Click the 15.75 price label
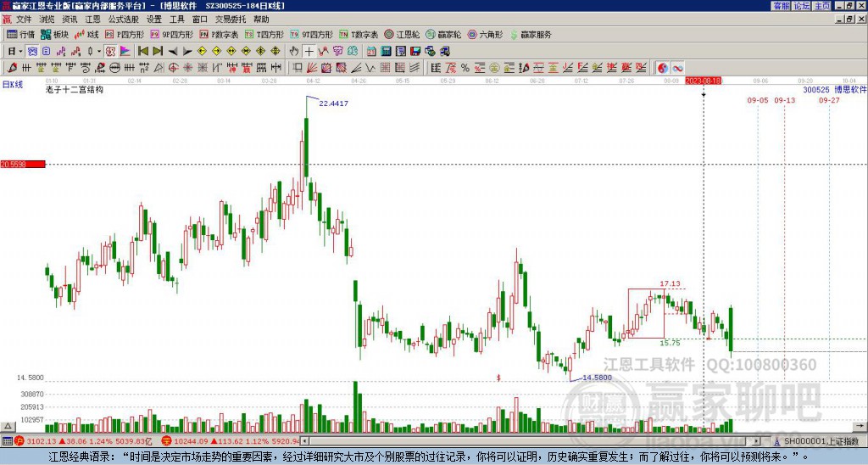This screenshot has width=868, height=465. click(x=670, y=343)
